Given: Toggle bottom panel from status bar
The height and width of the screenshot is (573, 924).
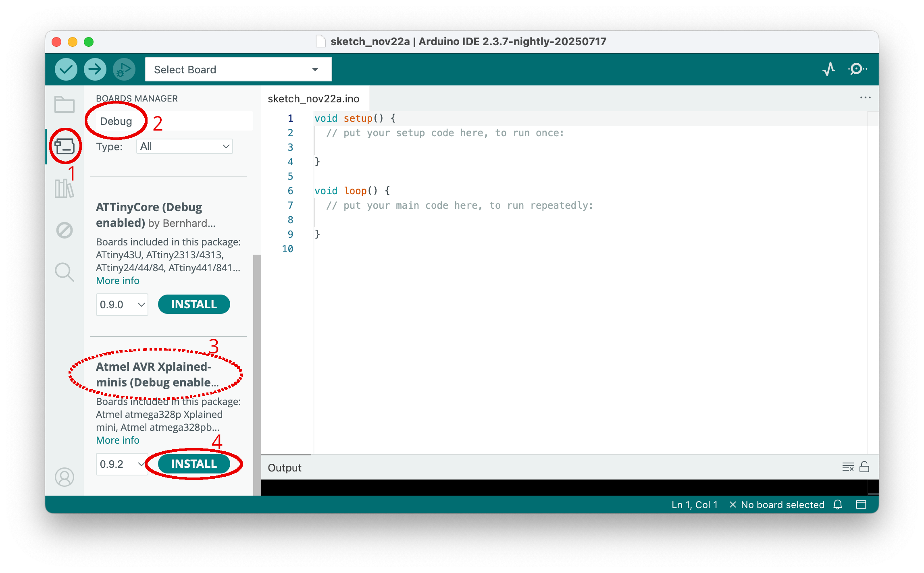Looking at the screenshot, I should 861,504.
